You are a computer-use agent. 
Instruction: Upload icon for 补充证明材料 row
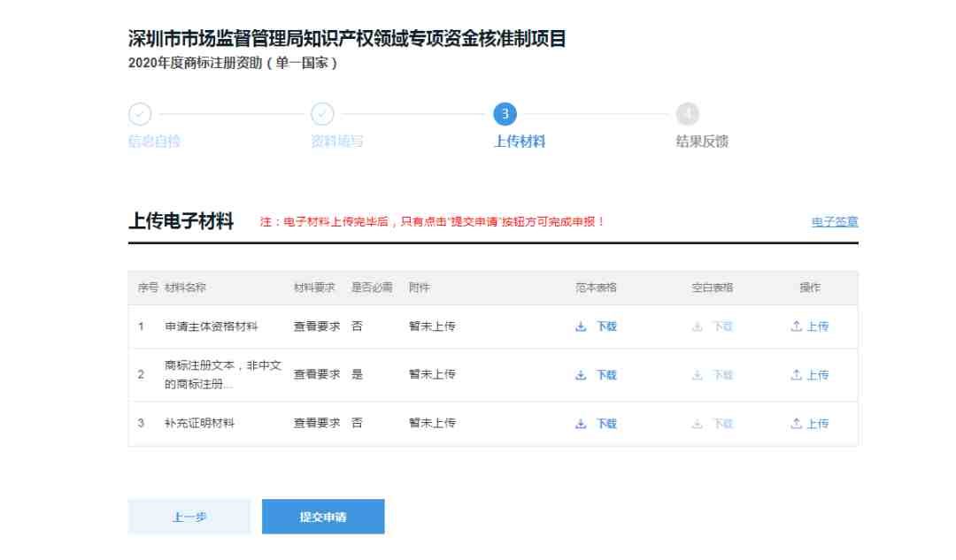click(797, 424)
